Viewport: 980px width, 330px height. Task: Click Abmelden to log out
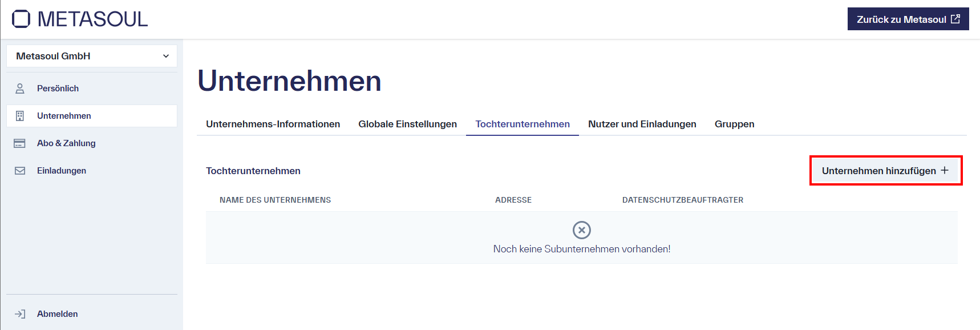pyautogui.click(x=92, y=314)
